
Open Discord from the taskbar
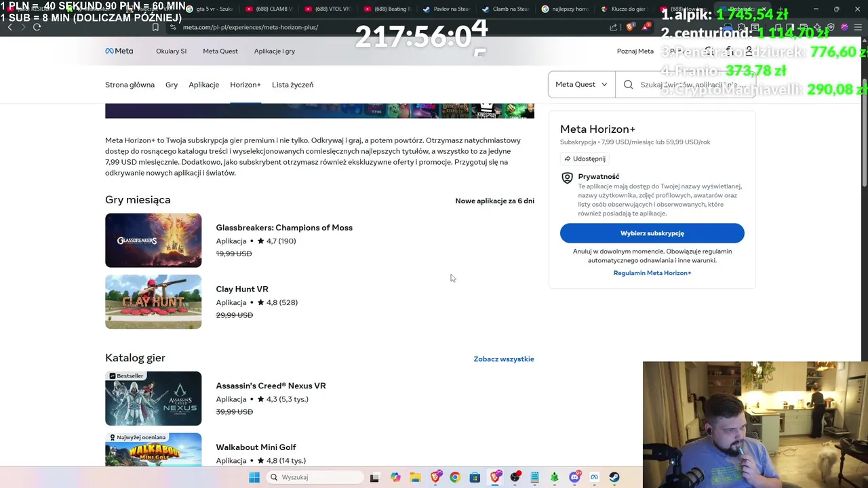click(x=574, y=477)
